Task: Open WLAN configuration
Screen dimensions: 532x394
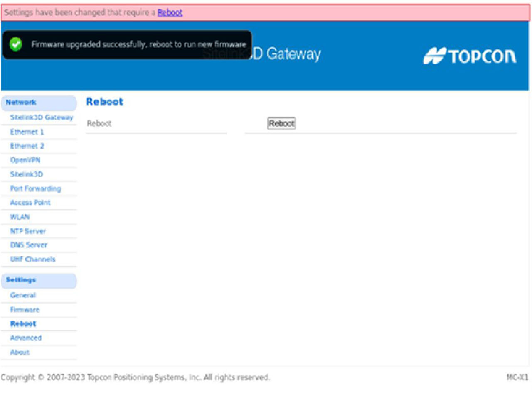Action: 20,217
